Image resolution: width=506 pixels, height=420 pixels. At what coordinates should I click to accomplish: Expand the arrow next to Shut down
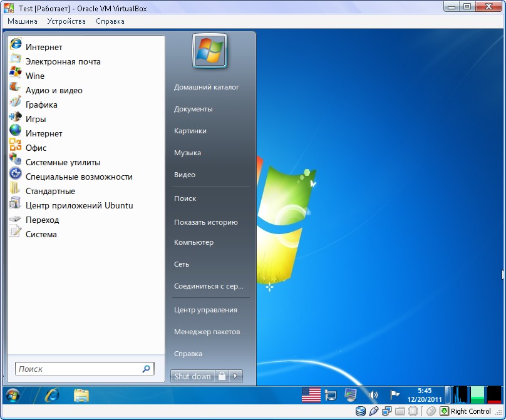click(235, 376)
